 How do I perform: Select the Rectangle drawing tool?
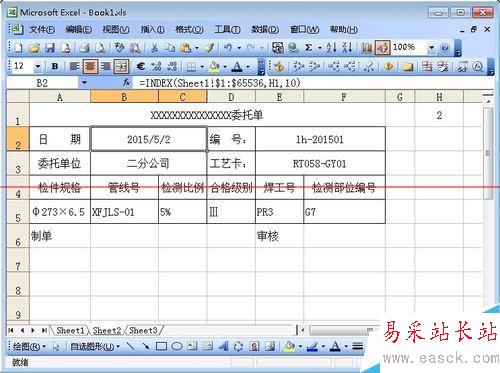[161, 346]
